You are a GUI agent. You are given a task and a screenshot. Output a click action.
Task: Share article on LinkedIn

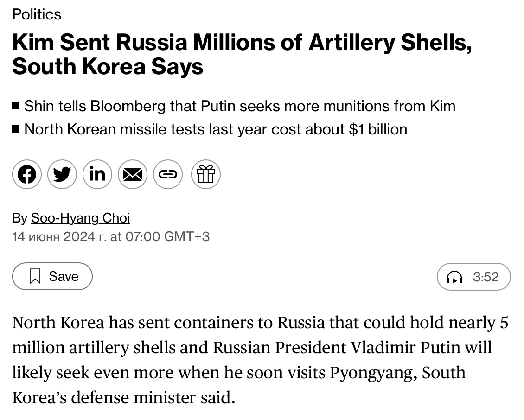(x=97, y=174)
